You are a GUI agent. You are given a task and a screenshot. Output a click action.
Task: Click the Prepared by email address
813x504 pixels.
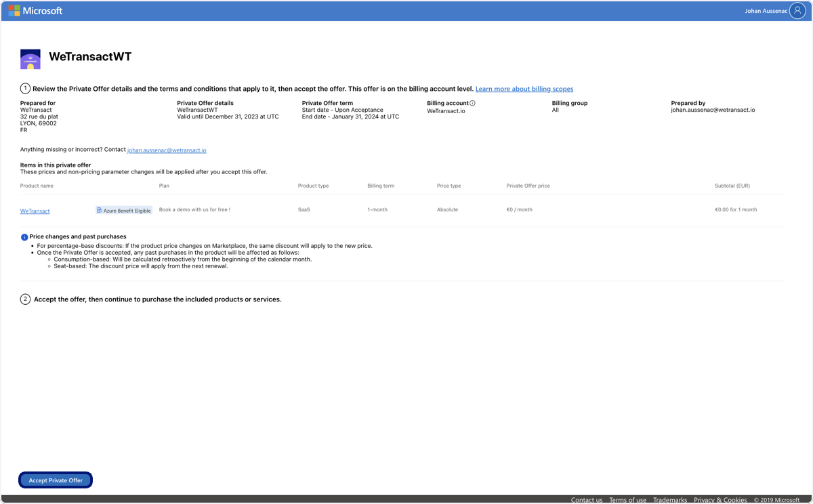coord(713,110)
